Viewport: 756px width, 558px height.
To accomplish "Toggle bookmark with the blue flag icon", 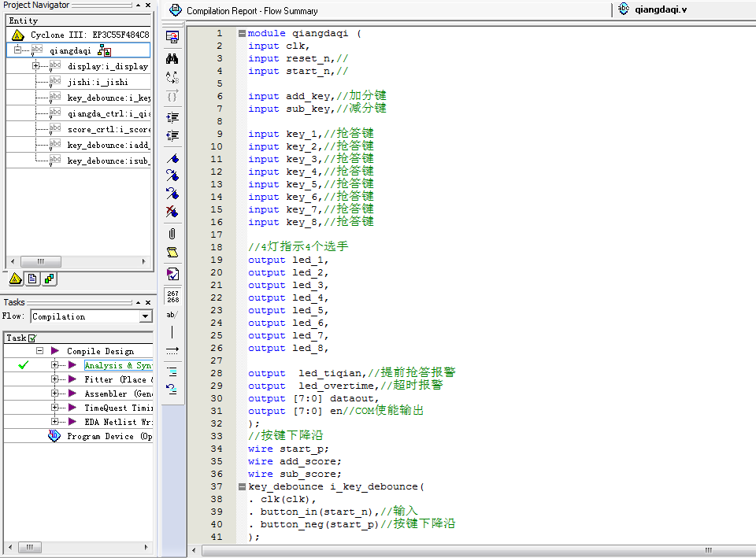I will point(172,159).
